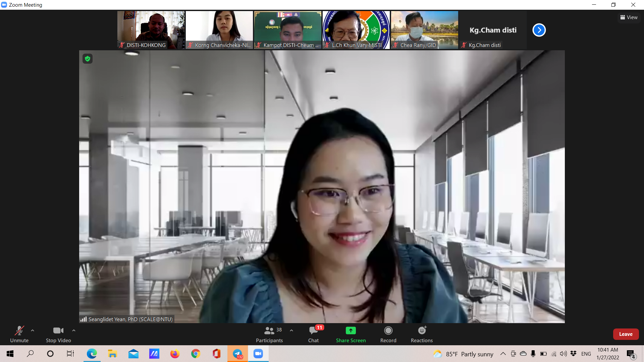Select Chea Rany/GID video thumbnail

[425, 30]
